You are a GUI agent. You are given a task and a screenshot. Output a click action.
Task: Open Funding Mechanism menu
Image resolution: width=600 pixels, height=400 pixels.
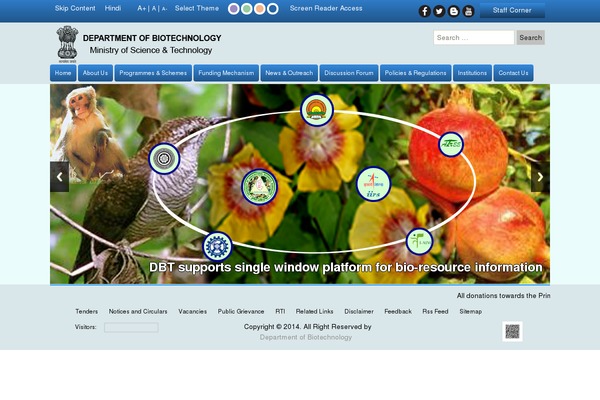(226, 73)
